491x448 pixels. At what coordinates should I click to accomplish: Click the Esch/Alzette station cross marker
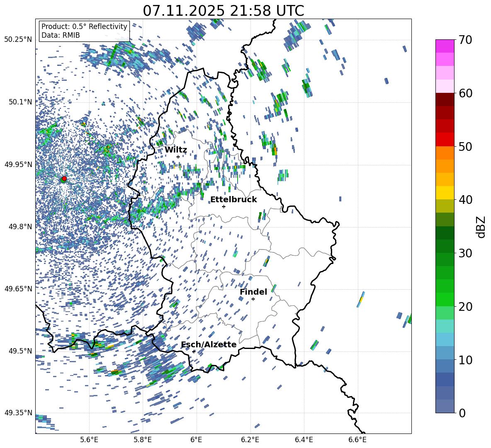point(194,351)
